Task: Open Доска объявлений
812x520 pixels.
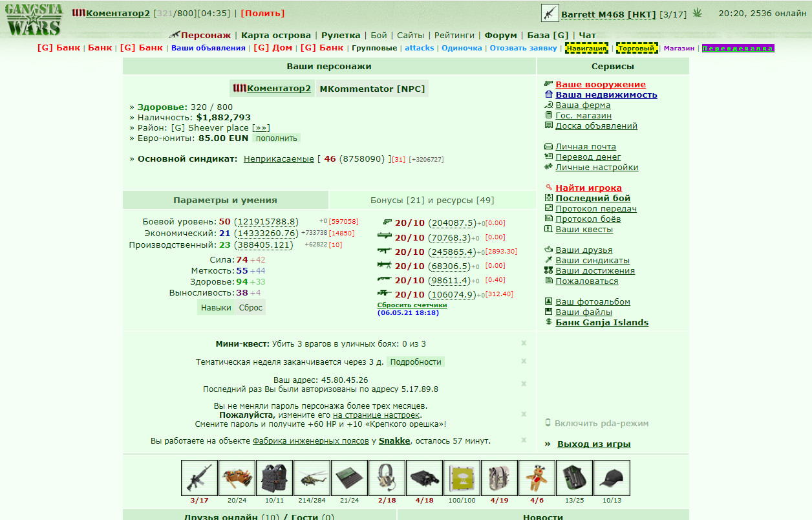Action: (597, 126)
